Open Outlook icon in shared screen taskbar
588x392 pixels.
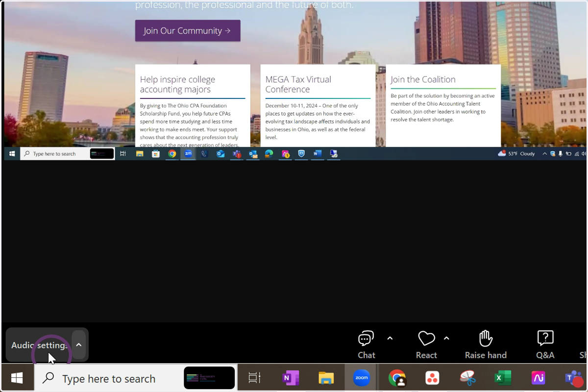(x=220, y=154)
